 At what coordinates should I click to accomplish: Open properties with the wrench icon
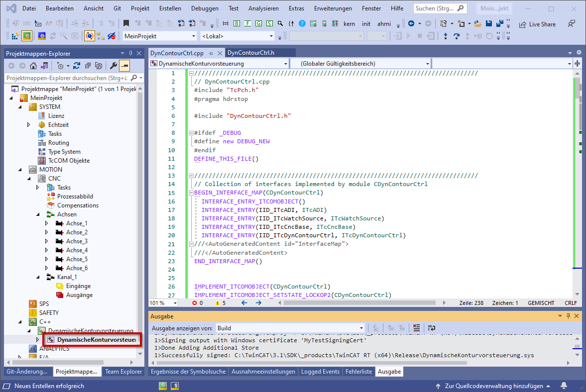113,66
